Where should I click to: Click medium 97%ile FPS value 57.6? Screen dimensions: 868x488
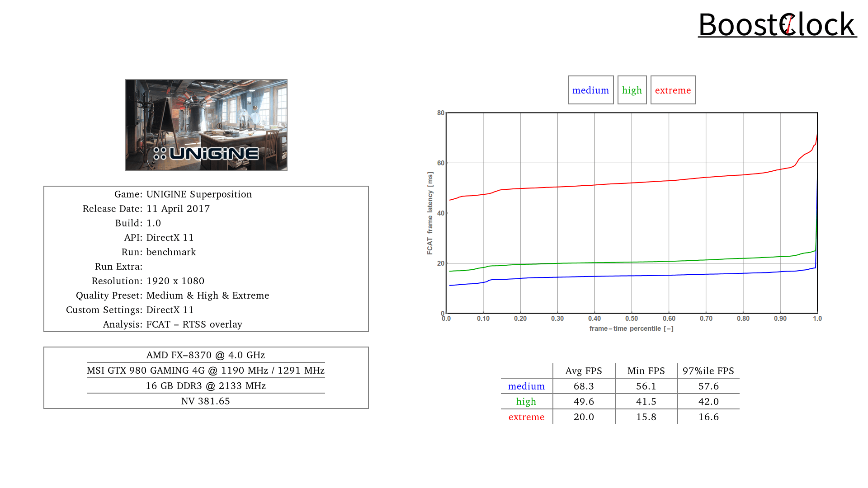click(x=708, y=386)
